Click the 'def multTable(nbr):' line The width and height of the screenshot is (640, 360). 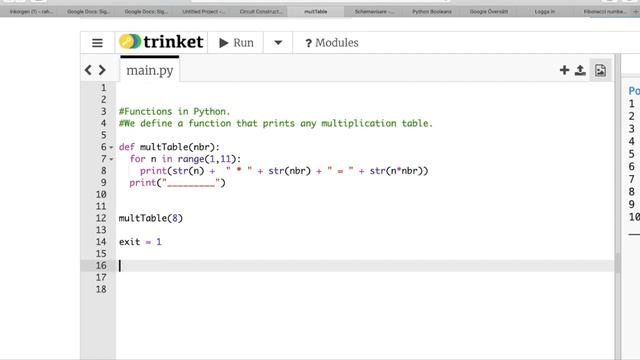[169, 147]
